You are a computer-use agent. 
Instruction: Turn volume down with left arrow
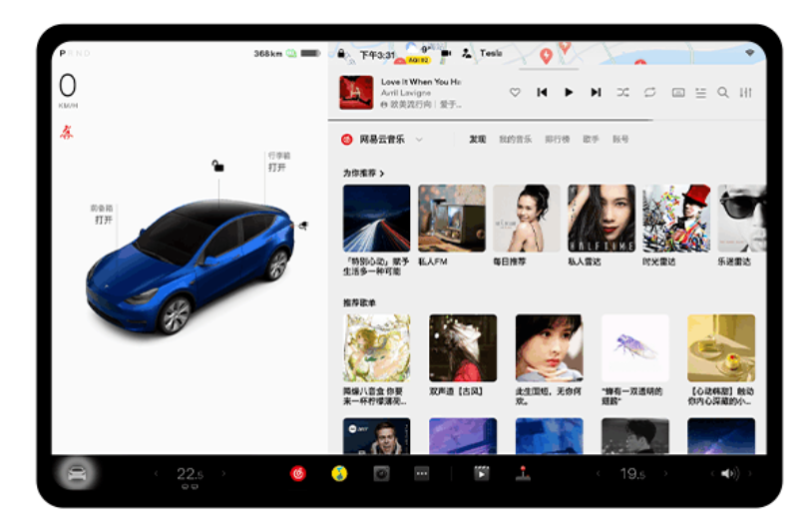(x=712, y=473)
